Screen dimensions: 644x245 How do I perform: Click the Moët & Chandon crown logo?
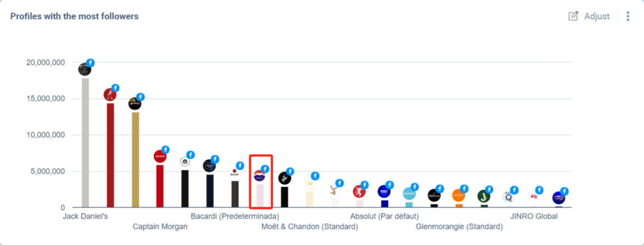tap(309, 182)
